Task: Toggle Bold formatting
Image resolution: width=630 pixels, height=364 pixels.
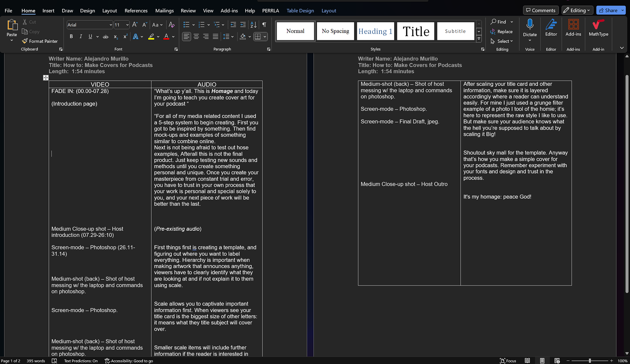Action: coord(71,37)
